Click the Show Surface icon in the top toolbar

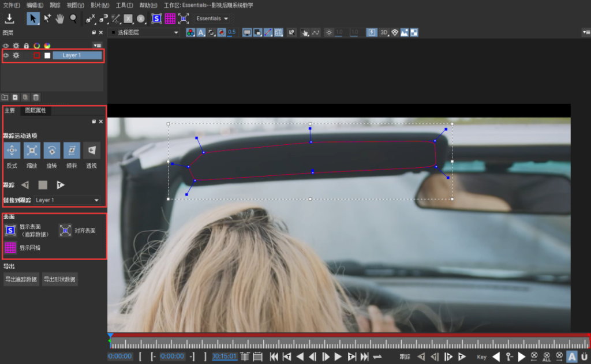coord(156,18)
